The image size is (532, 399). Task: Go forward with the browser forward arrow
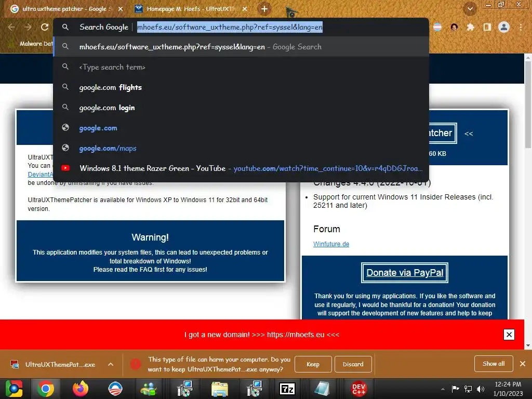coord(28,27)
